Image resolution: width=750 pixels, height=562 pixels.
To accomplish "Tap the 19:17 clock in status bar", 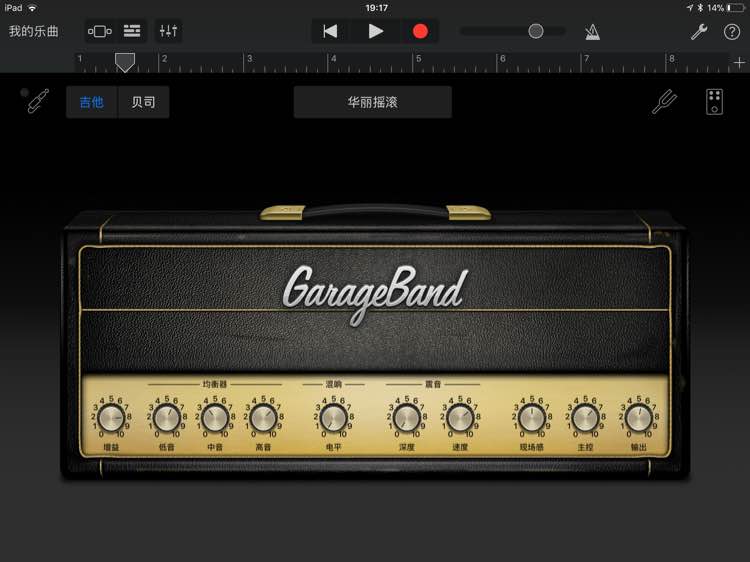I will pos(376,8).
